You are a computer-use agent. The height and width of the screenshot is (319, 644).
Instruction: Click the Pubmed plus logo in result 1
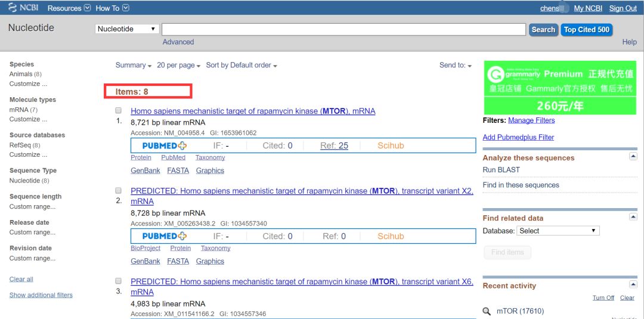click(165, 145)
